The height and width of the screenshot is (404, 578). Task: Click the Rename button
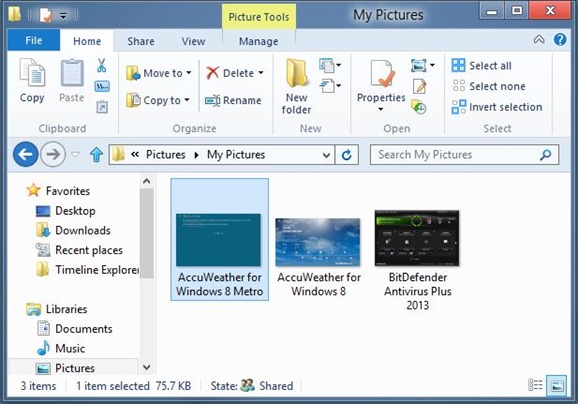click(233, 100)
